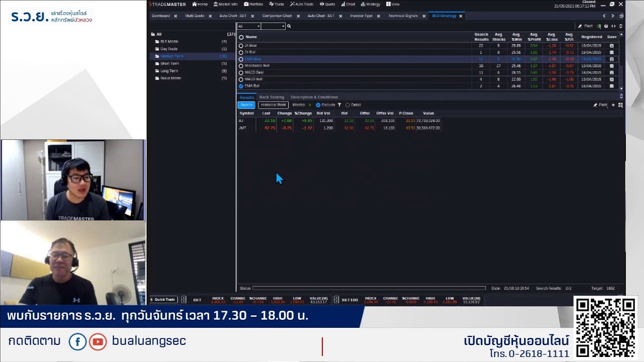
Task: Open Description & Conditions tab
Action: click(x=314, y=97)
